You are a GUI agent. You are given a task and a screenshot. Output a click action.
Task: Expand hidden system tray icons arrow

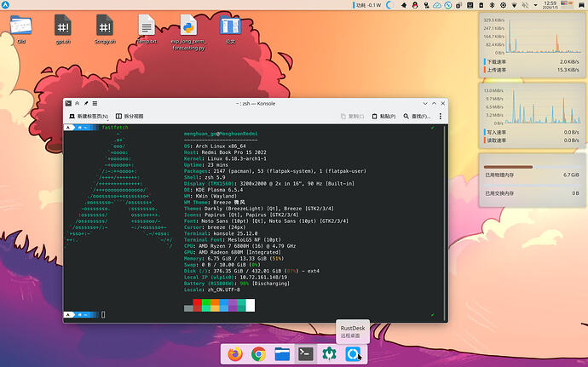tap(535, 5)
